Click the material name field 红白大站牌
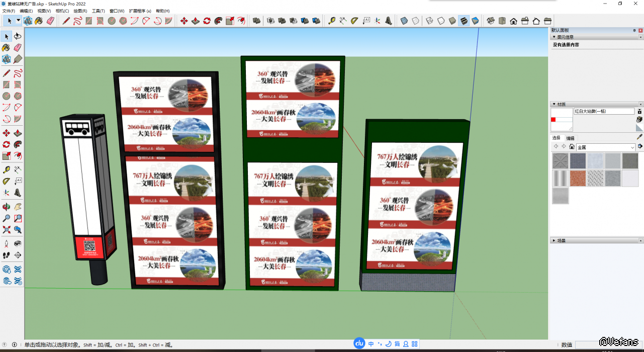Screen dimensions: 644x352 pyautogui.click(x=604, y=111)
